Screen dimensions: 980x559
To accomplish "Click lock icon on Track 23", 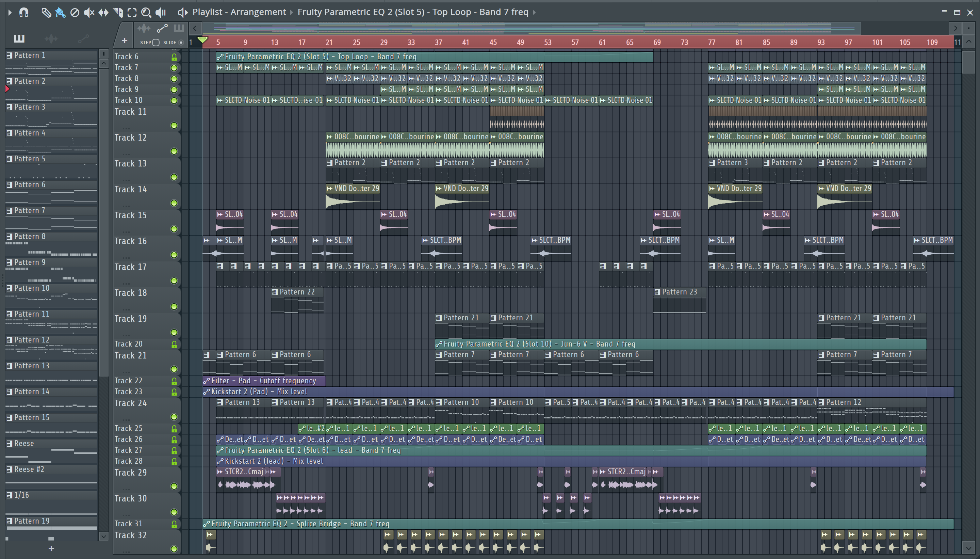I will pyautogui.click(x=174, y=392).
